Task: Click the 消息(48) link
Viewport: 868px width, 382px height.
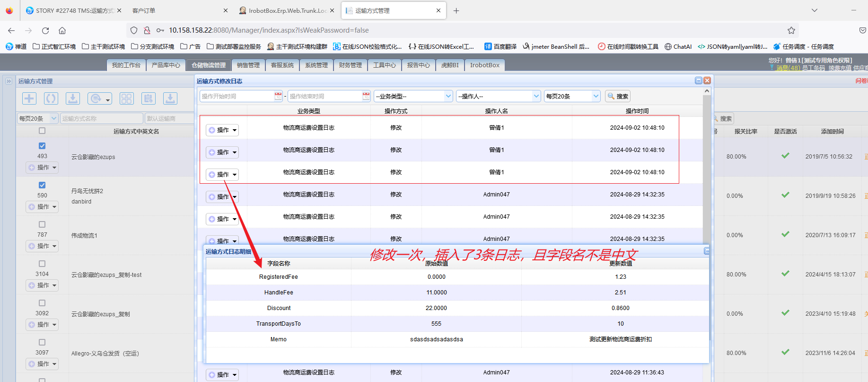Action: point(788,68)
